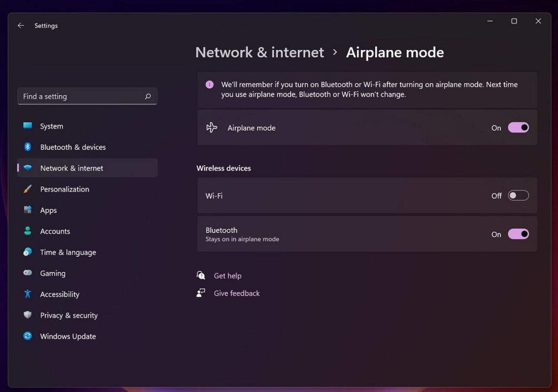The height and width of the screenshot is (392, 558).
Task: Open Bluetooth & devices via its sidebar icon
Action: (28, 147)
